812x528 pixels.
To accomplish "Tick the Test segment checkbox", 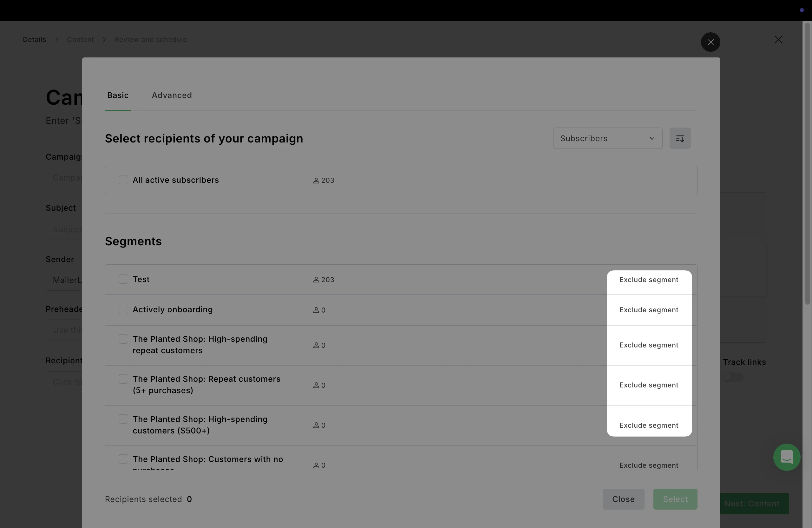I will click(123, 279).
